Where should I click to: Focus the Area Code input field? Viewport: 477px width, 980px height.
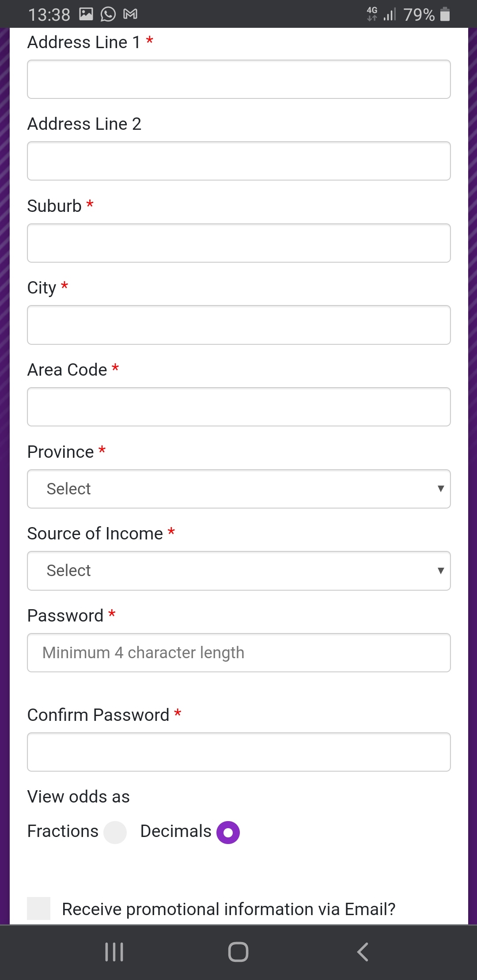pyautogui.click(x=238, y=407)
